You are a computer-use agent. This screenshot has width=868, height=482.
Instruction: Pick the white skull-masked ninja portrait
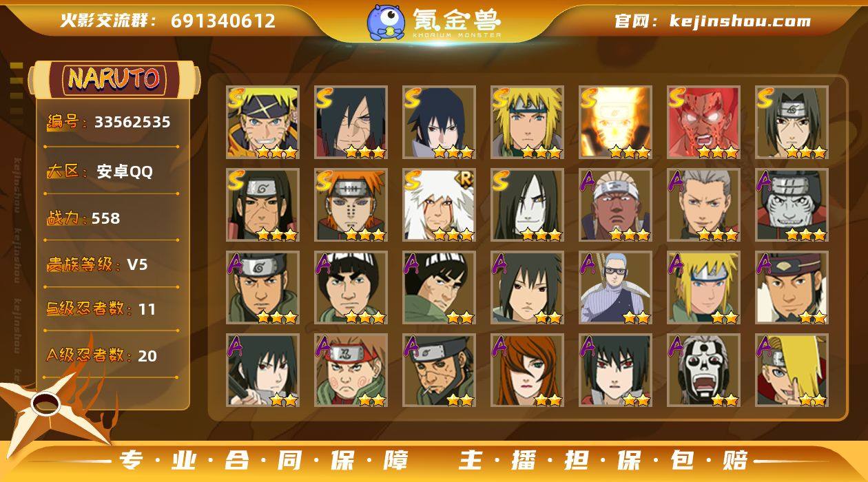coord(703,370)
